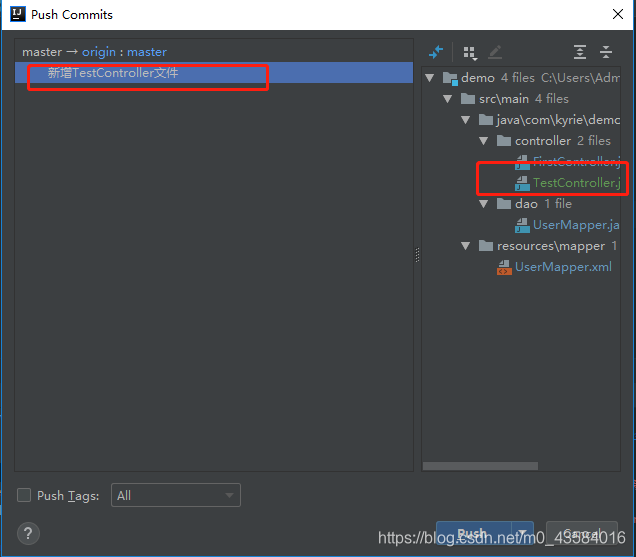
Task: Collapse the demo root node
Action: pos(430,77)
